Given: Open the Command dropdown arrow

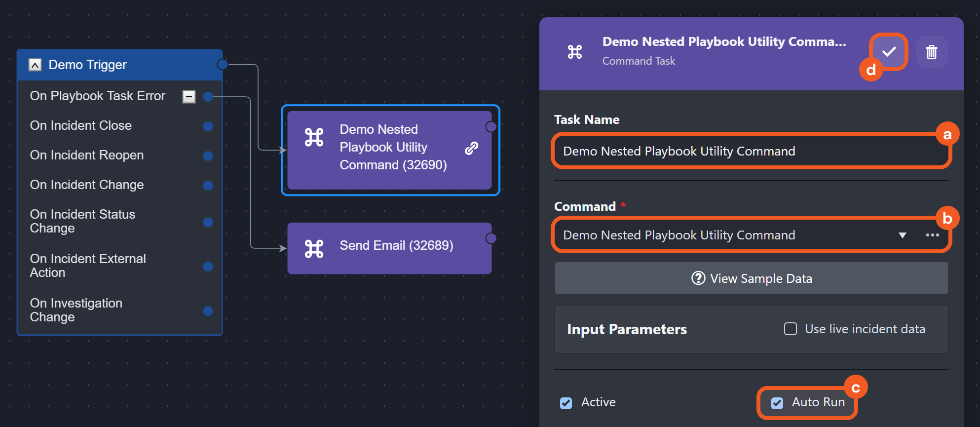Looking at the screenshot, I should coord(902,235).
